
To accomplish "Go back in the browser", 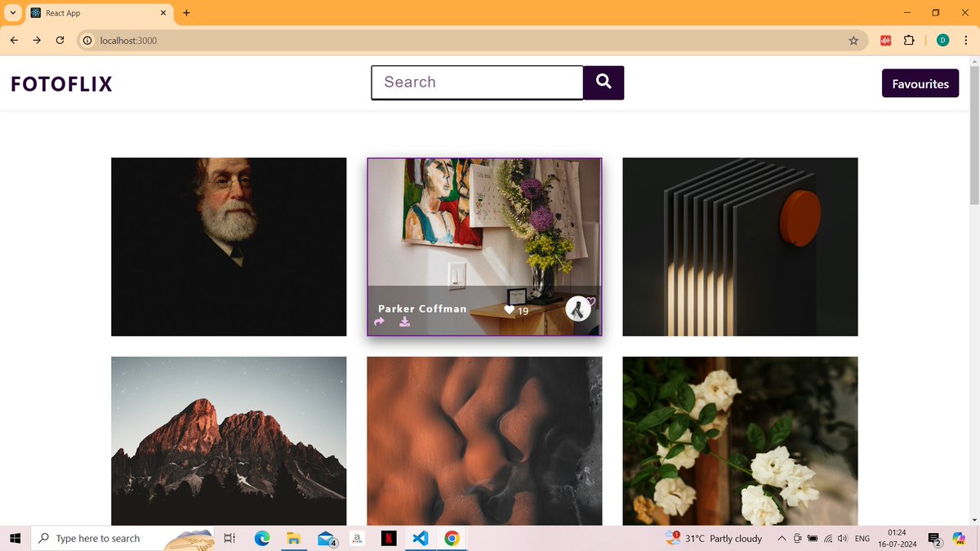I will click(14, 40).
